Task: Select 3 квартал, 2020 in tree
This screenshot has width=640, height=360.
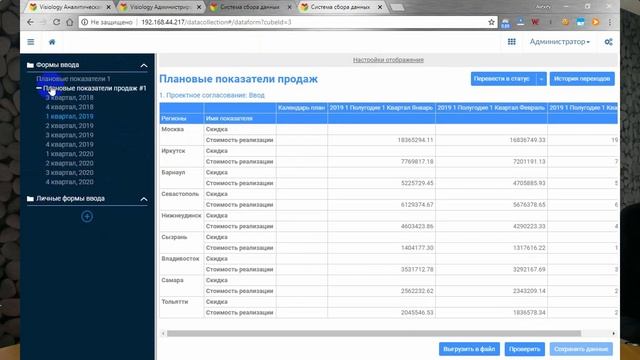Action: coord(69,173)
